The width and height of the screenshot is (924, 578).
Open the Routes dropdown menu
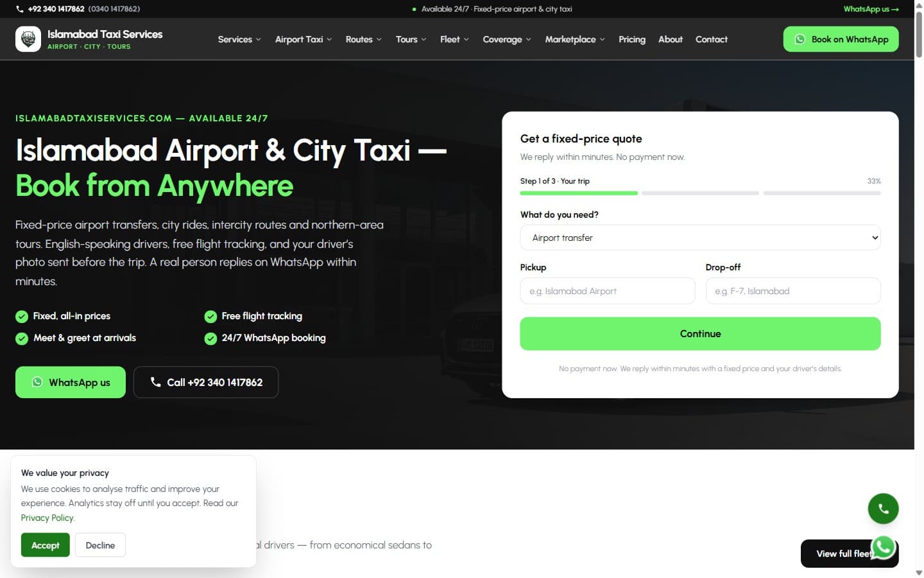point(363,39)
